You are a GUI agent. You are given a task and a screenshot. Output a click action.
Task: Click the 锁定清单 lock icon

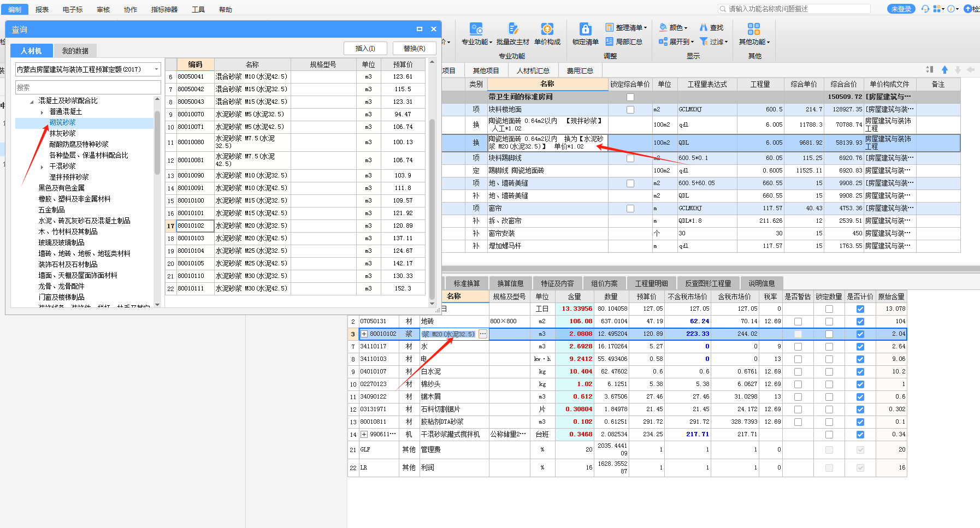[x=586, y=29]
